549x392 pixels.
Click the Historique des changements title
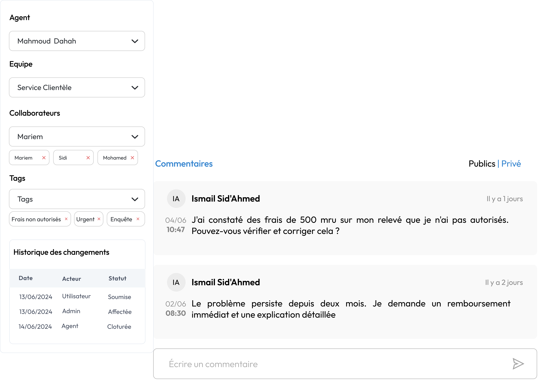[61, 252]
